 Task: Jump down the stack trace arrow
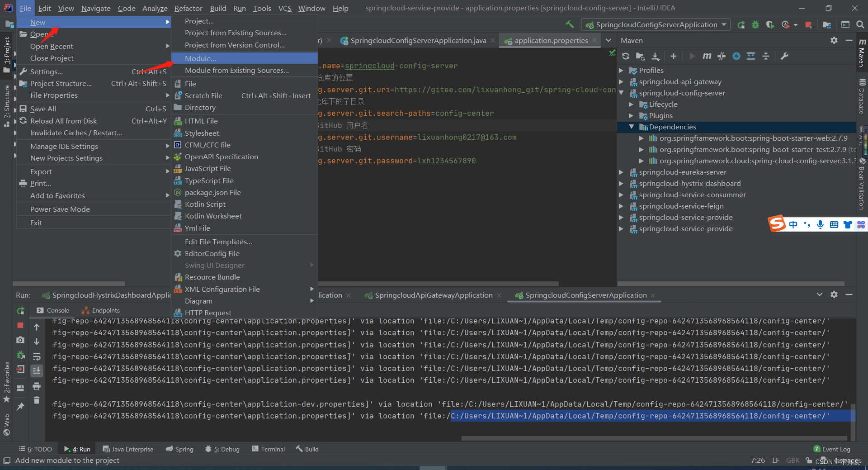37,342
